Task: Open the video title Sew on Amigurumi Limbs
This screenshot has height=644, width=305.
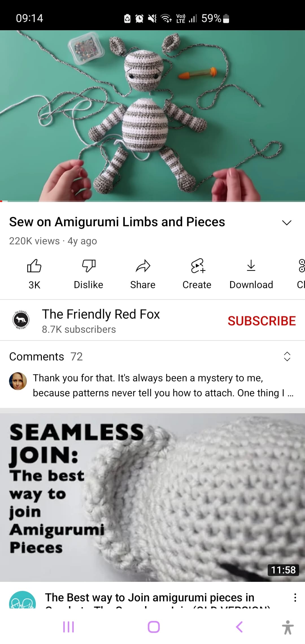Action: click(x=117, y=222)
